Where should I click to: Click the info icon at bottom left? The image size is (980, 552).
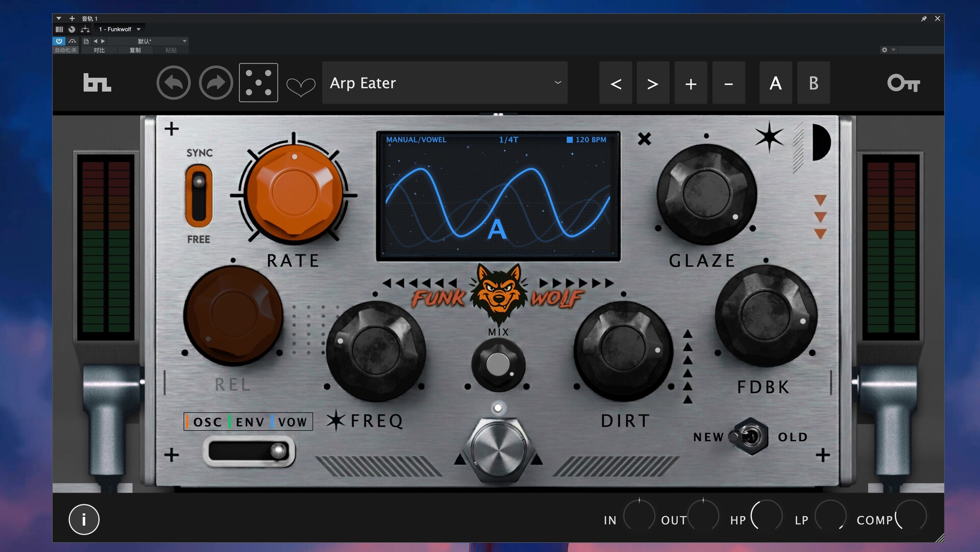(84, 519)
